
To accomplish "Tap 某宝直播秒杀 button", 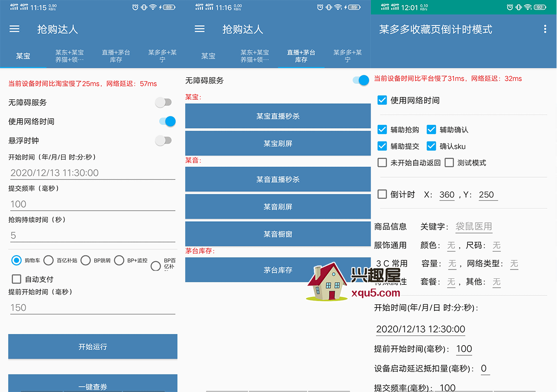I will click(278, 116).
